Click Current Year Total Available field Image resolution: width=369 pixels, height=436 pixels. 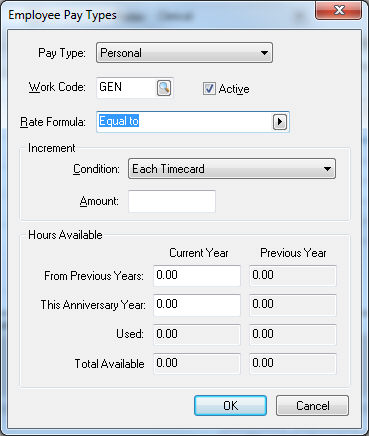click(197, 363)
